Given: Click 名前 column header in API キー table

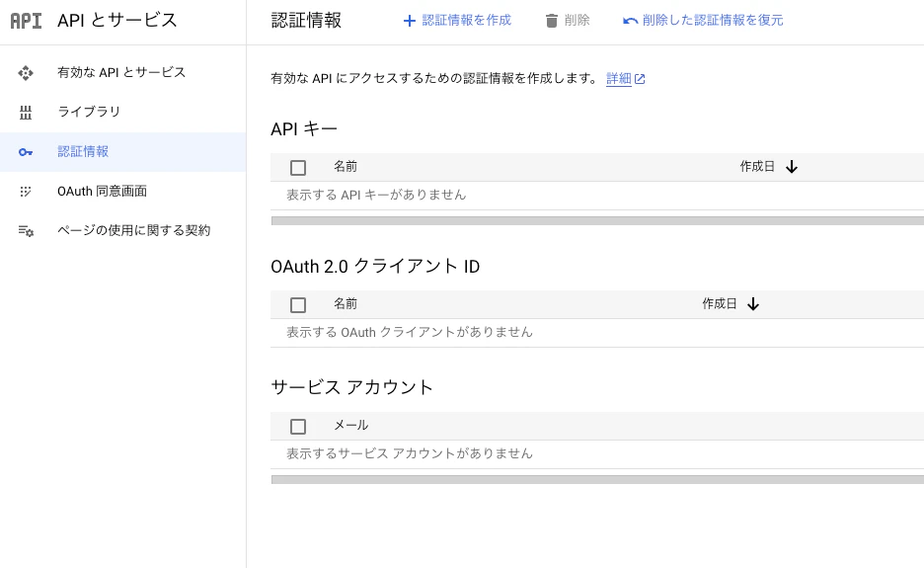Looking at the screenshot, I should click(x=346, y=167).
